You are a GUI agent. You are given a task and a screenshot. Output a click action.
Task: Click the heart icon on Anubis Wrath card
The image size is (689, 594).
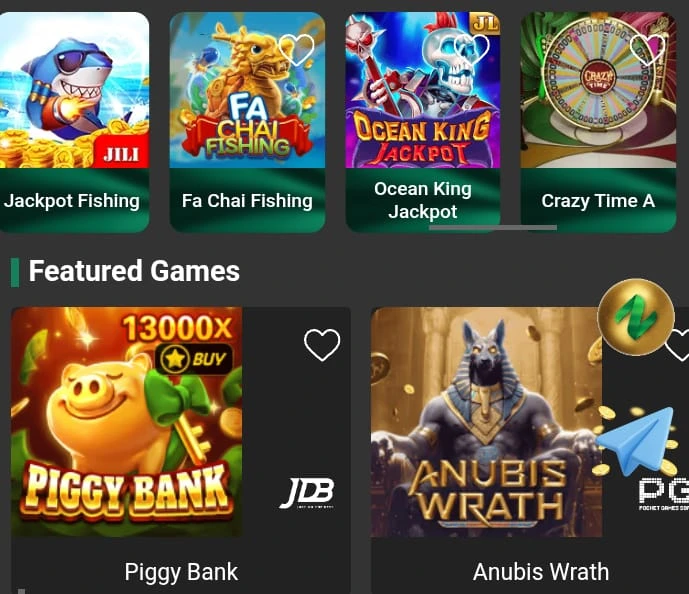(x=677, y=344)
